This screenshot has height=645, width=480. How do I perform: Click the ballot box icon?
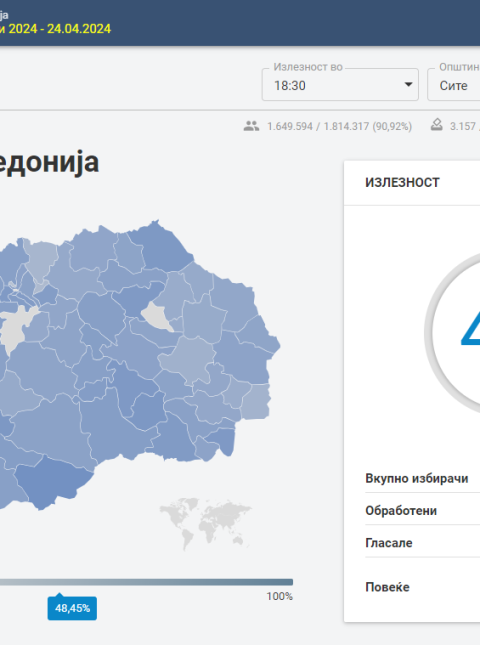point(436,125)
